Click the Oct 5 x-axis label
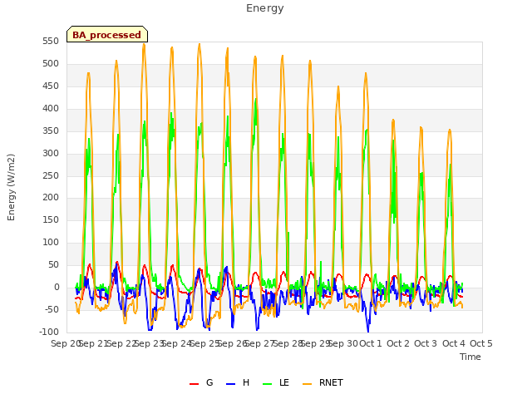Image resolution: width=532 pixels, height=399 pixels. pos(481,343)
